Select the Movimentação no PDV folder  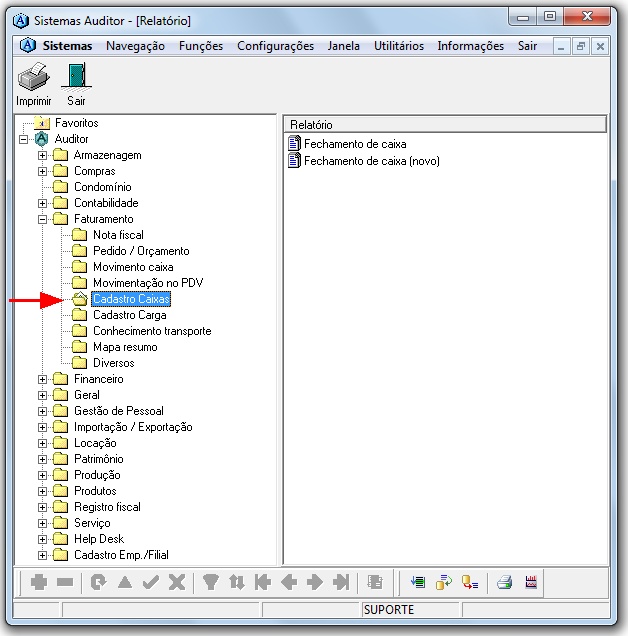click(x=148, y=283)
